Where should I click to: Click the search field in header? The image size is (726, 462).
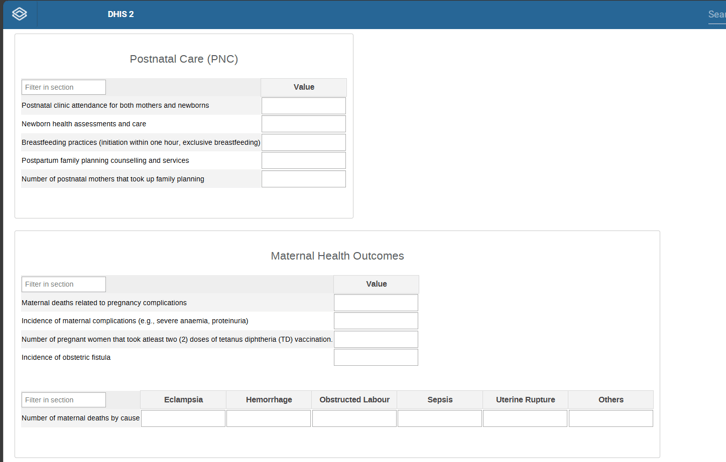tap(715, 15)
